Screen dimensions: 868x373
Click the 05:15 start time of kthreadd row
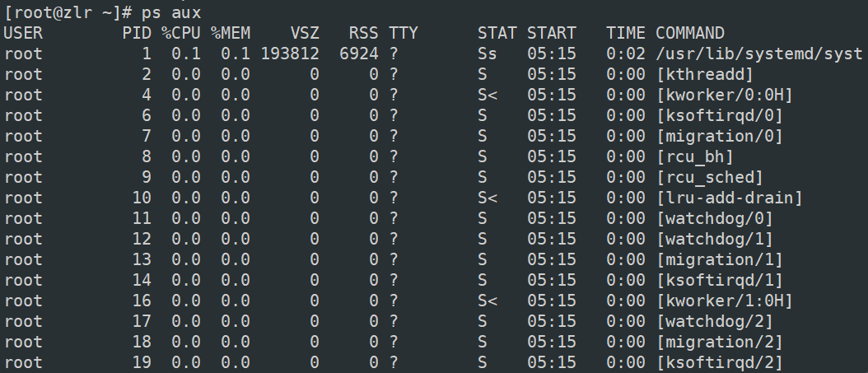[x=552, y=74]
